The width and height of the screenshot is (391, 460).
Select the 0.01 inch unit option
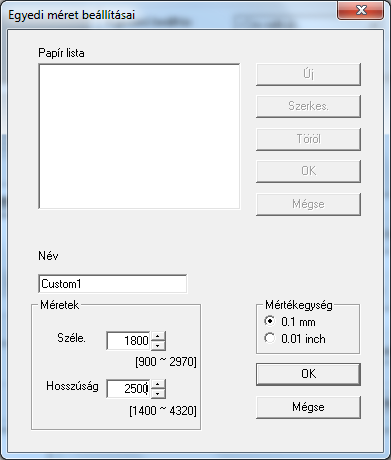(x=269, y=338)
